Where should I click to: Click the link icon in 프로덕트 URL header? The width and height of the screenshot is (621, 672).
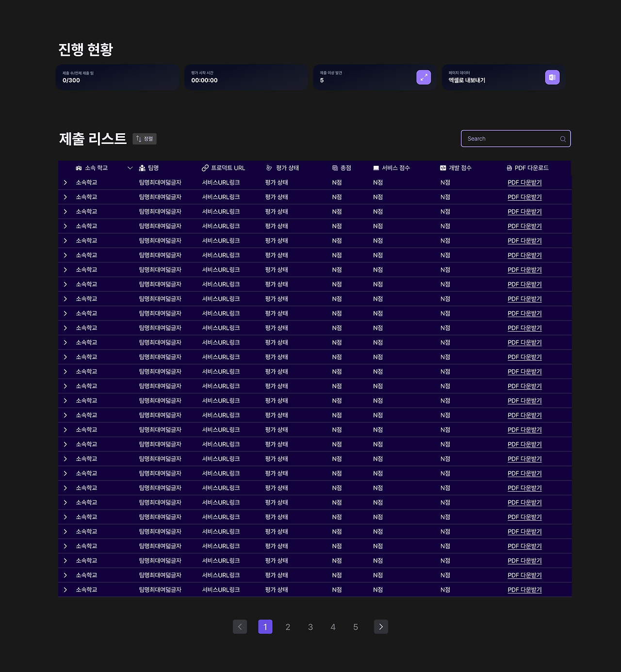pos(204,168)
